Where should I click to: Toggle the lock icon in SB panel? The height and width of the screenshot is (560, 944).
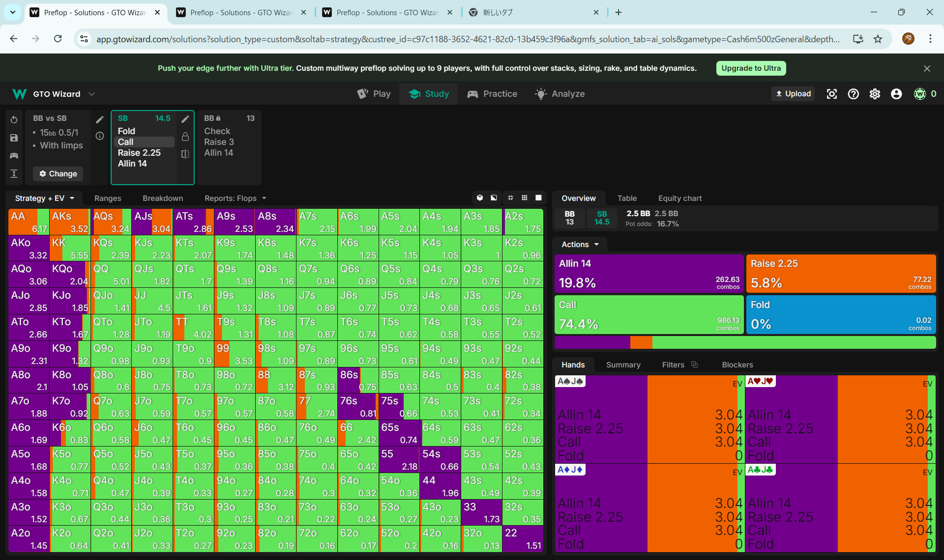pyautogui.click(x=185, y=137)
